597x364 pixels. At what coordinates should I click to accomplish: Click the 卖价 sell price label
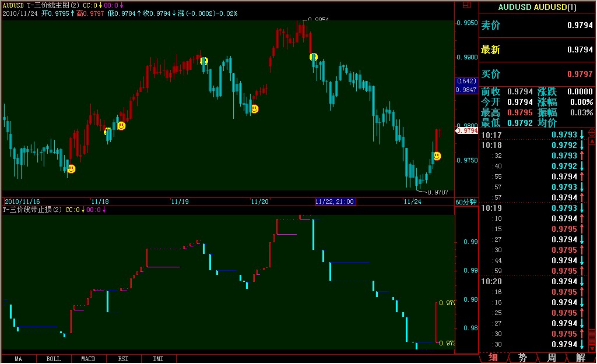pyautogui.click(x=491, y=26)
